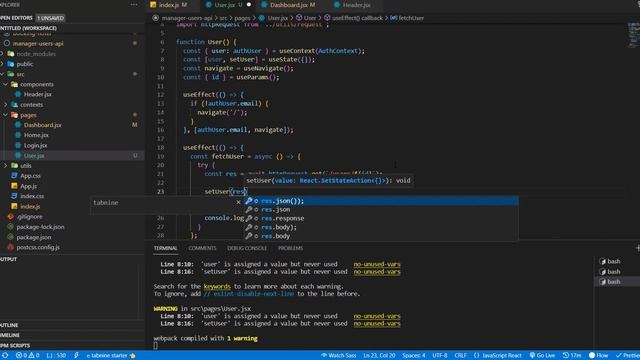Expand the Outline section
This screenshot has height=360, width=640.
pos(9,325)
